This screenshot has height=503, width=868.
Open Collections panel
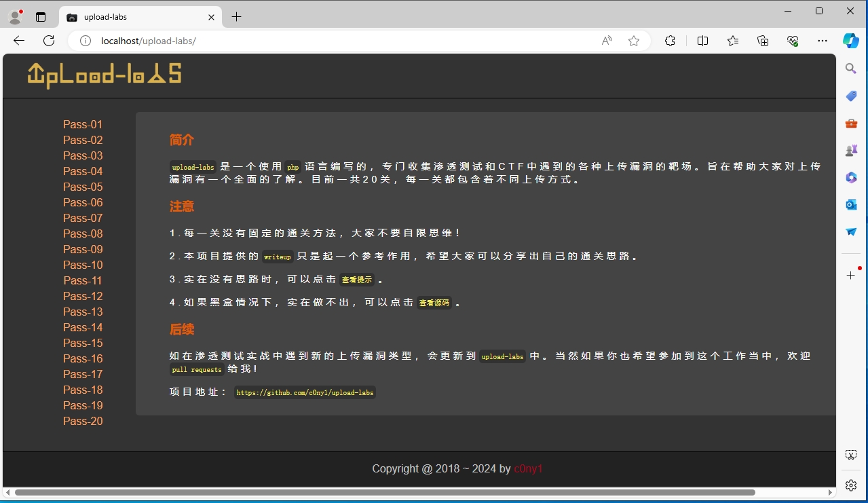(763, 41)
